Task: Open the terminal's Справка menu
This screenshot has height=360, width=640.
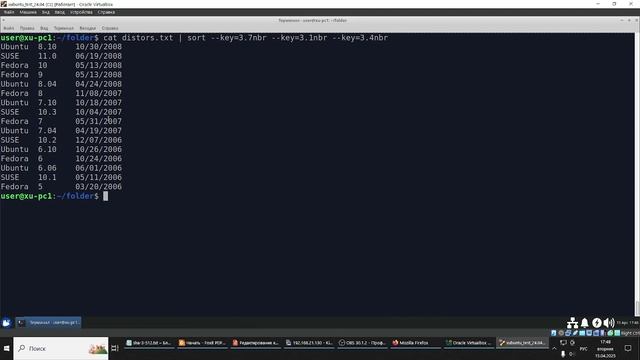Action: click(110, 28)
